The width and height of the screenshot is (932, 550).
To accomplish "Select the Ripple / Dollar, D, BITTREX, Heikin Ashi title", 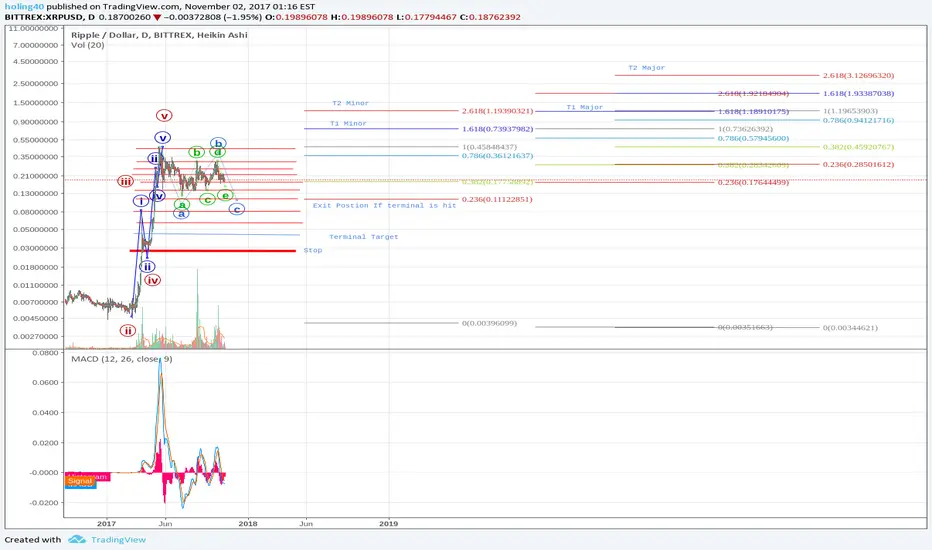I will [x=159, y=34].
